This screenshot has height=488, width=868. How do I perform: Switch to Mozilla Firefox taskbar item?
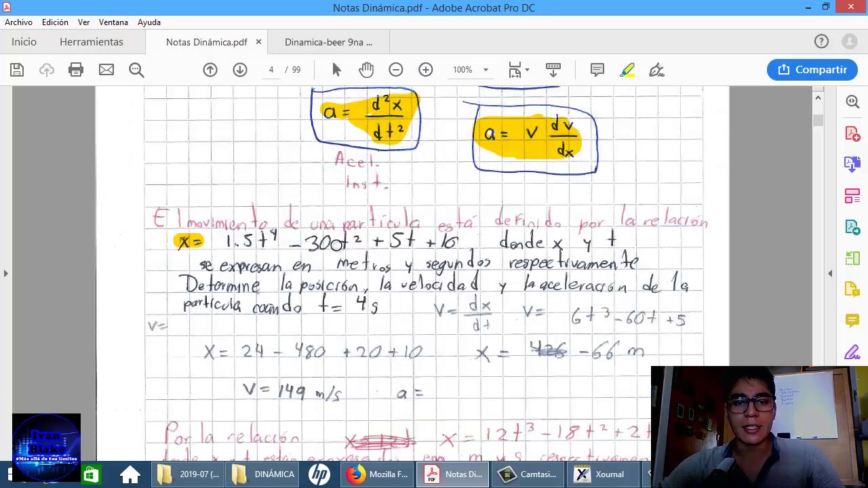[377, 474]
